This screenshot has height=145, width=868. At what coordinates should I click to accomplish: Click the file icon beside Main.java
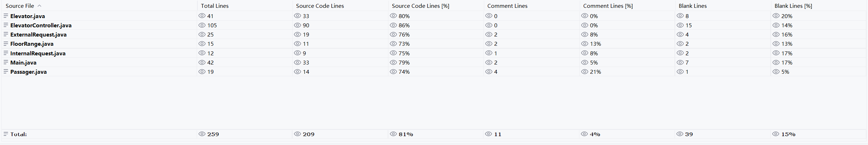[x=6, y=62]
